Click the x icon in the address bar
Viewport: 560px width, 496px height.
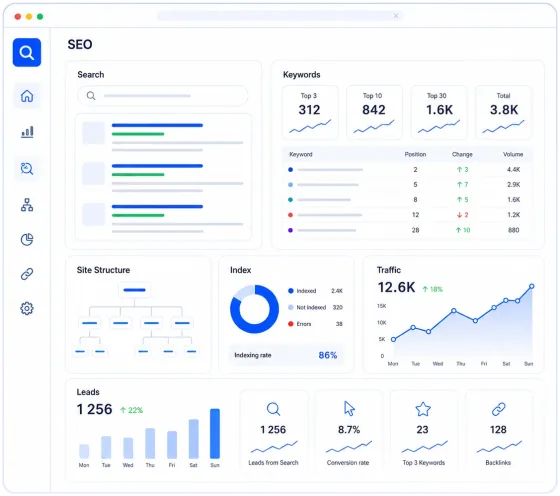click(396, 16)
